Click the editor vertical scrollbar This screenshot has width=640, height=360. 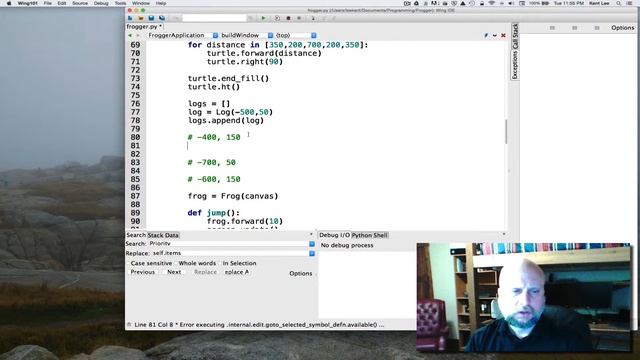point(507,132)
